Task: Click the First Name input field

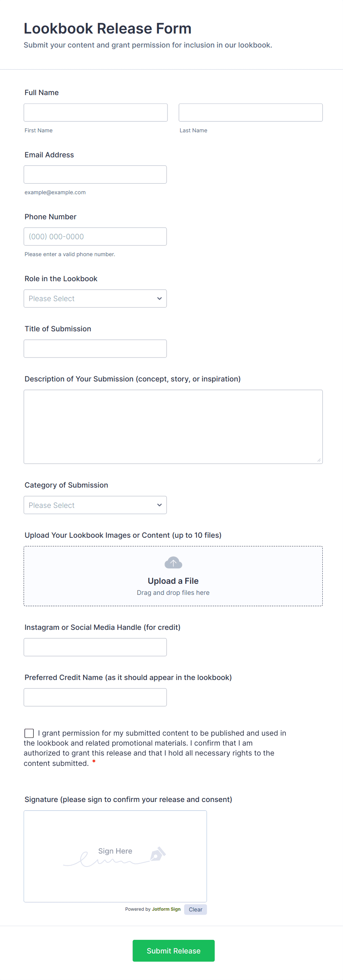Action: [x=95, y=112]
